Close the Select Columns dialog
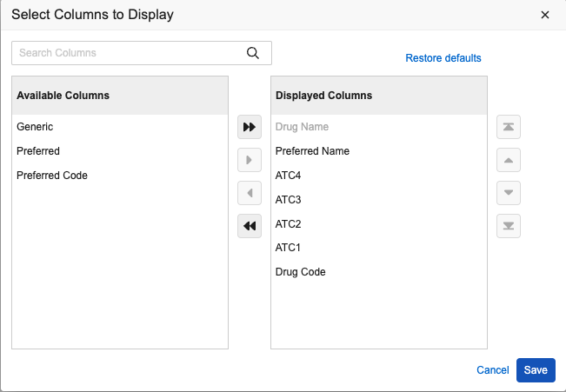Screen dimensions: 566x392 (545, 15)
